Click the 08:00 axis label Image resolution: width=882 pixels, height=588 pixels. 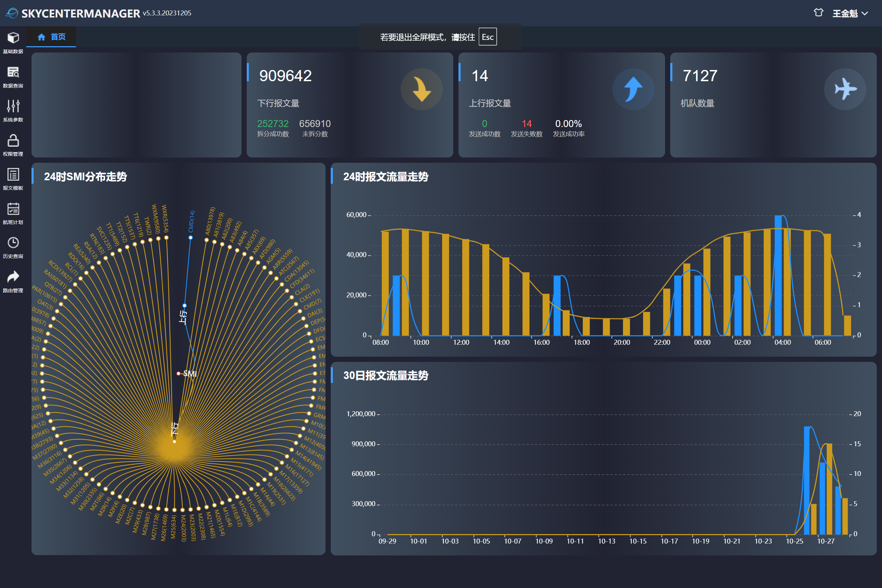tap(381, 342)
